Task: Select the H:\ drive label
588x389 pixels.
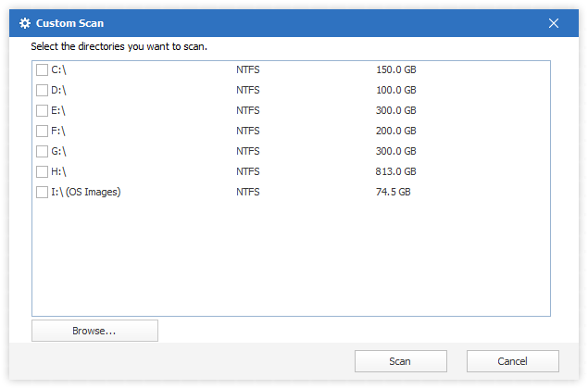Action: tap(58, 171)
